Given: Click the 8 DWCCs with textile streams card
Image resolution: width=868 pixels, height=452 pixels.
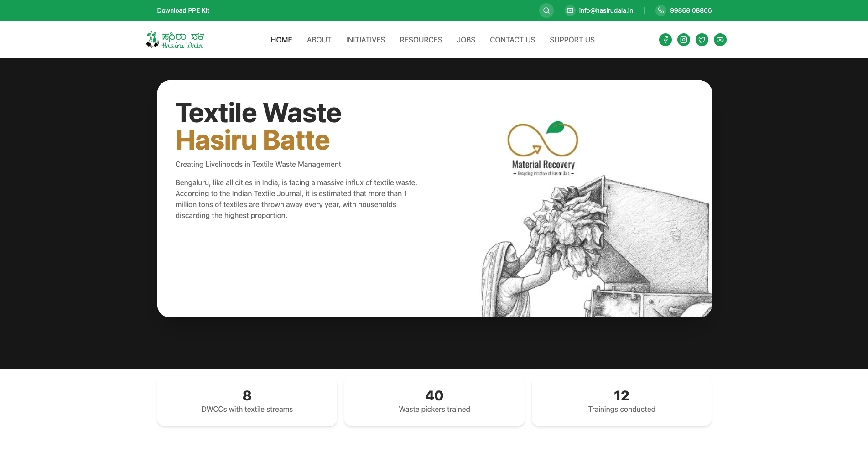Looking at the screenshot, I should (x=247, y=401).
